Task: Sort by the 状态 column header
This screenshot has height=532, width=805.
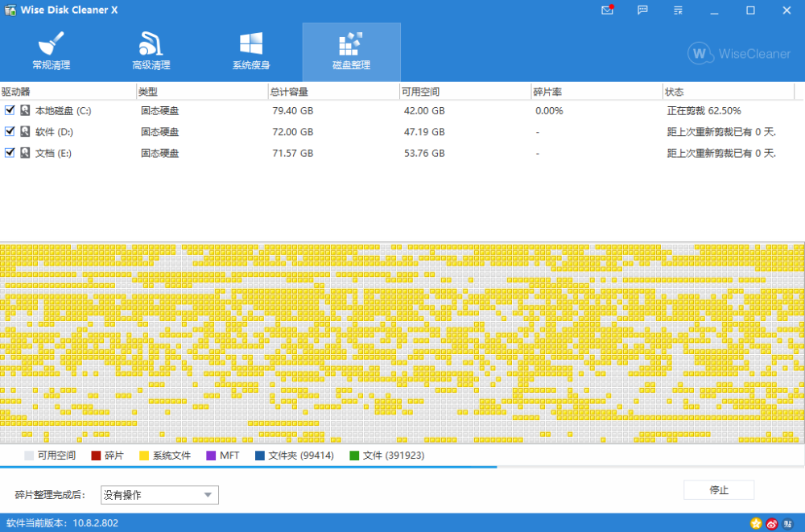Action: tap(728, 92)
